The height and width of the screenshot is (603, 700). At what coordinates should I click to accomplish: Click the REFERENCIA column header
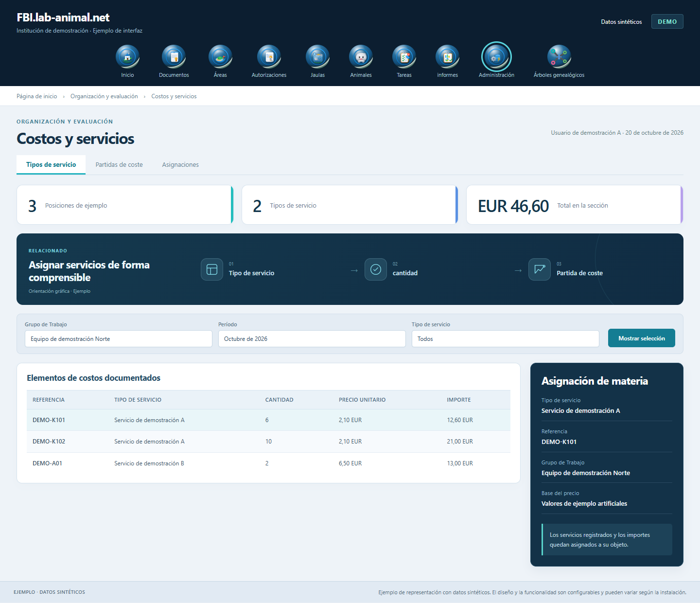click(49, 400)
